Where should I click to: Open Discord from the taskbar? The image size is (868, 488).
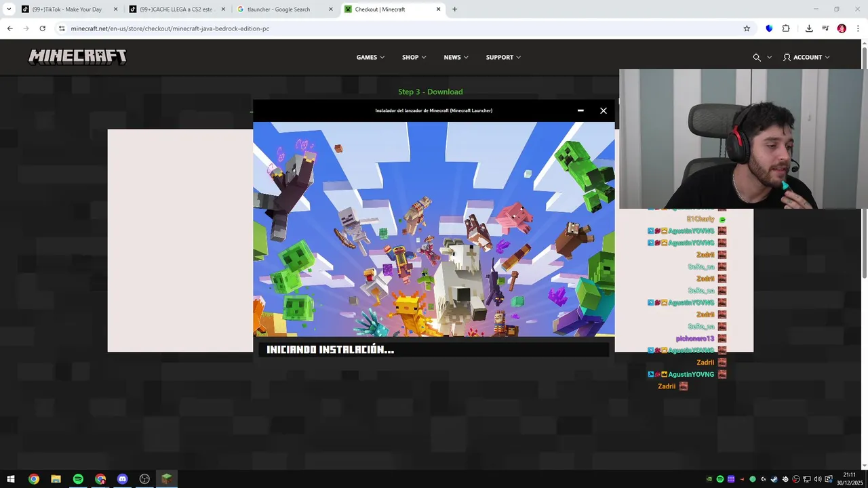point(122,479)
